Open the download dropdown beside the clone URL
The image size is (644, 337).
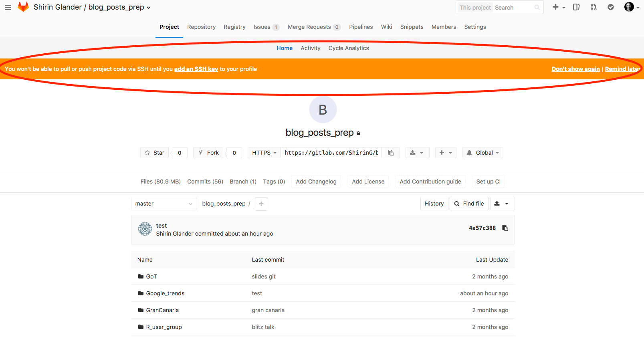pyautogui.click(x=417, y=153)
